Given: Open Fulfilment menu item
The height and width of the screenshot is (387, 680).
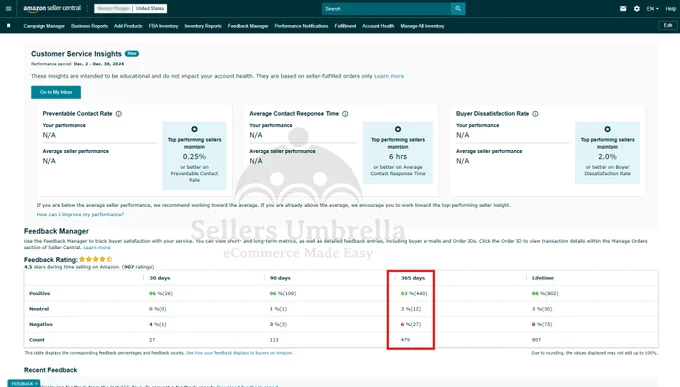Looking at the screenshot, I should (345, 26).
